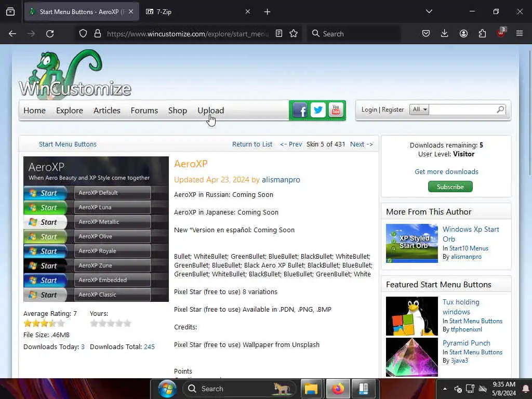The width and height of the screenshot is (532, 399).
Task: Open File Explorer from taskbar
Action: (x=311, y=389)
